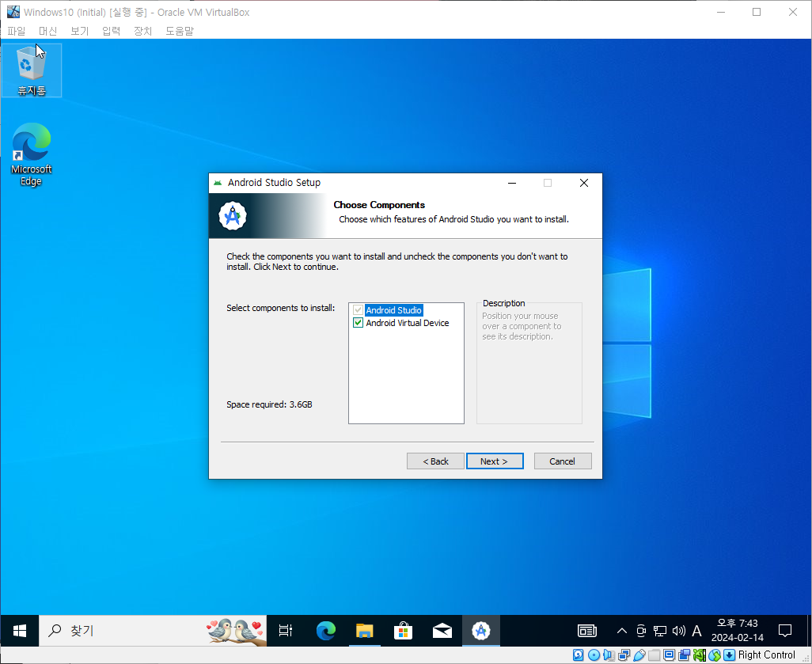
Task: Open Microsoft Store from the taskbar
Action: coord(404,630)
